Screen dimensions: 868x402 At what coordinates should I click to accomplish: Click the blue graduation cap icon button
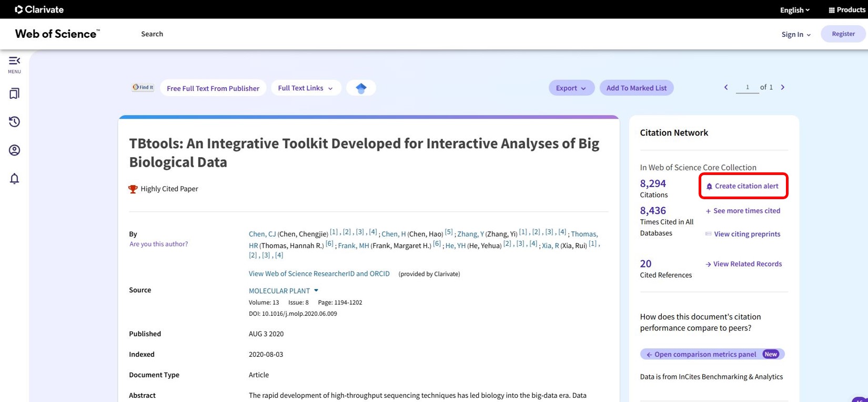tap(361, 88)
